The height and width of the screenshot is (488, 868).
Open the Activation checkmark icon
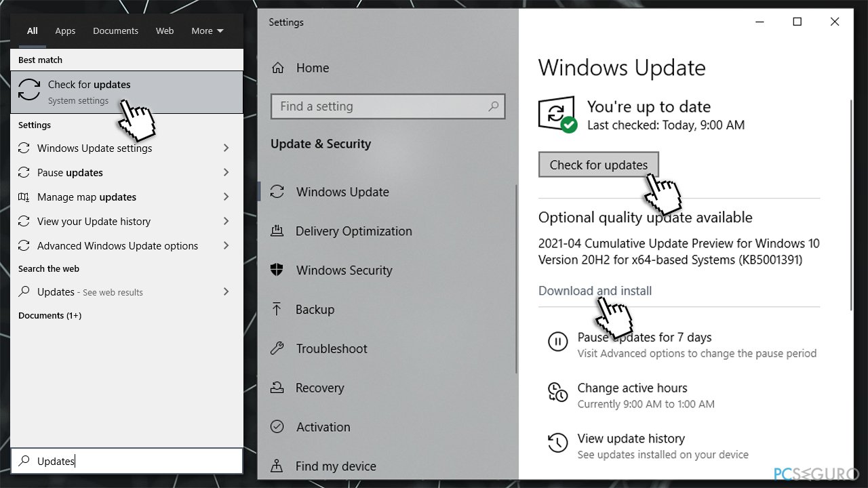point(277,427)
